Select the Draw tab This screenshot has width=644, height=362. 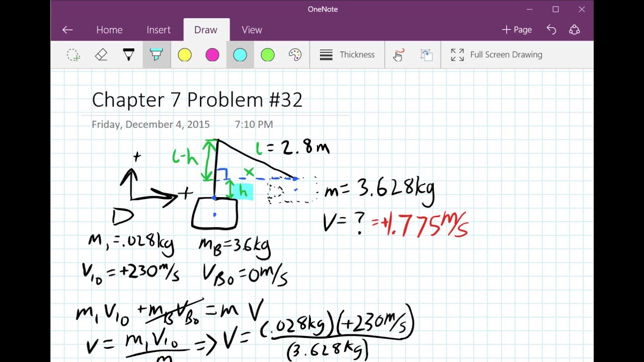(x=206, y=30)
